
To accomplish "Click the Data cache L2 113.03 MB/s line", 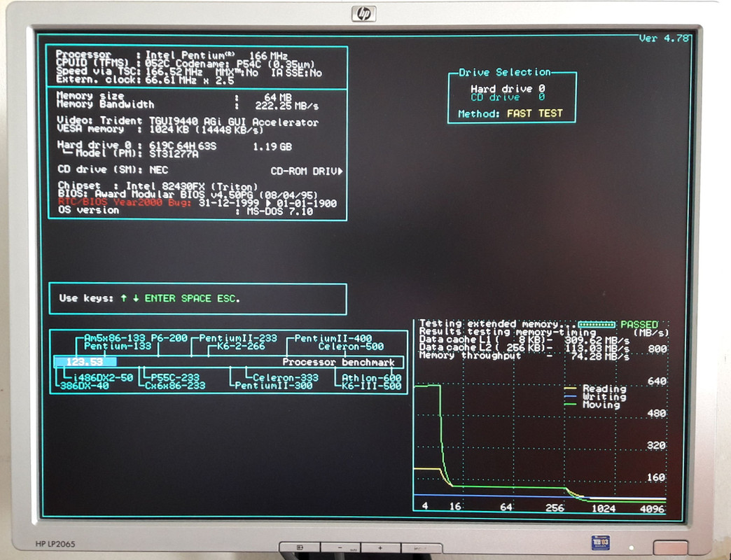I will [x=524, y=348].
